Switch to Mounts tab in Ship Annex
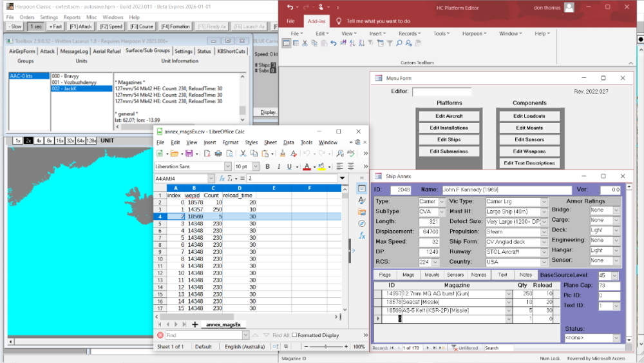The width and height of the screenshot is (644, 363). [x=431, y=275]
